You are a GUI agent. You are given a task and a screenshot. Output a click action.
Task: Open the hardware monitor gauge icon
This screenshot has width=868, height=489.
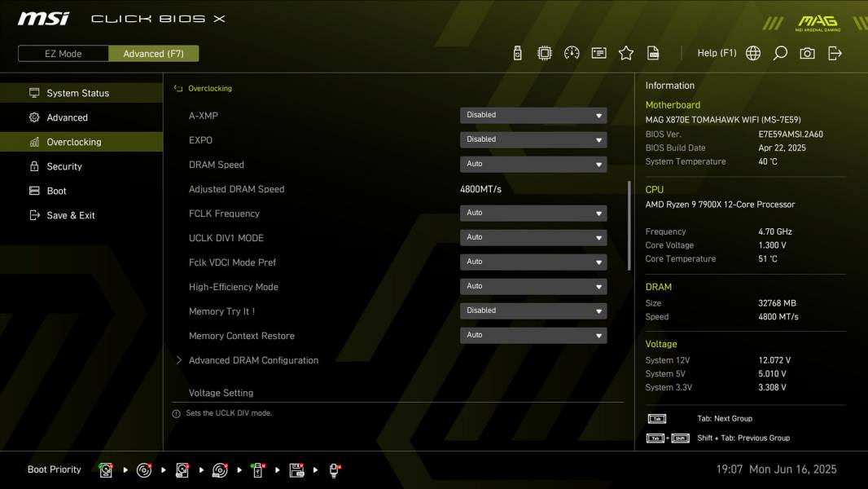coord(572,53)
